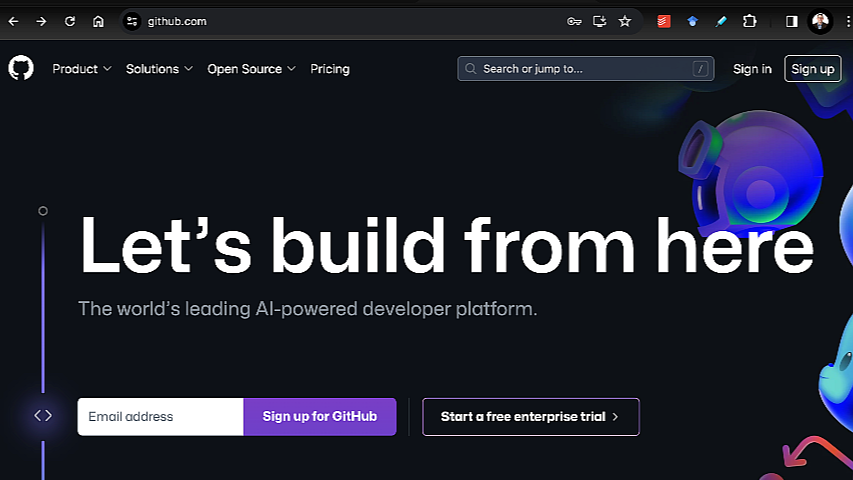Image resolution: width=853 pixels, height=480 pixels.
Task: Open saved passwords key icon
Action: [x=574, y=21]
